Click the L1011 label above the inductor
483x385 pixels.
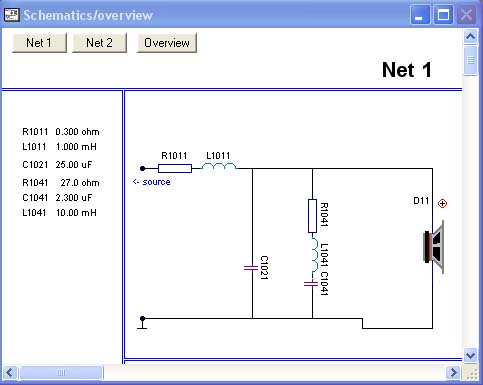pos(218,156)
